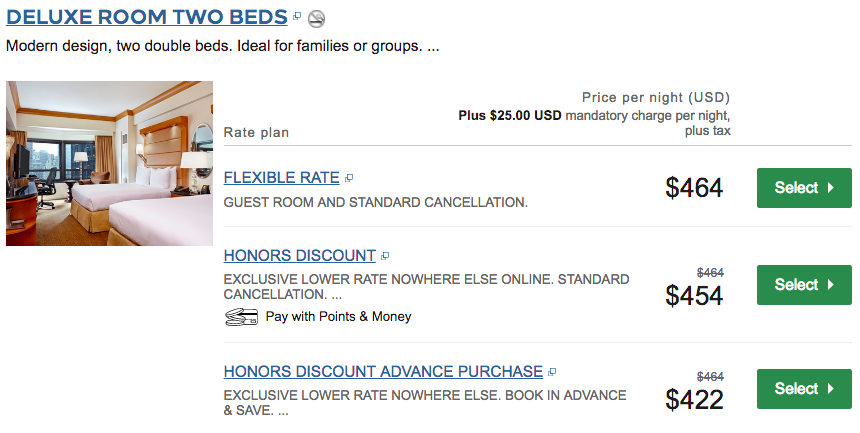Open the Honors Discount rate link
The width and height of the screenshot is (860, 433).
point(299,256)
